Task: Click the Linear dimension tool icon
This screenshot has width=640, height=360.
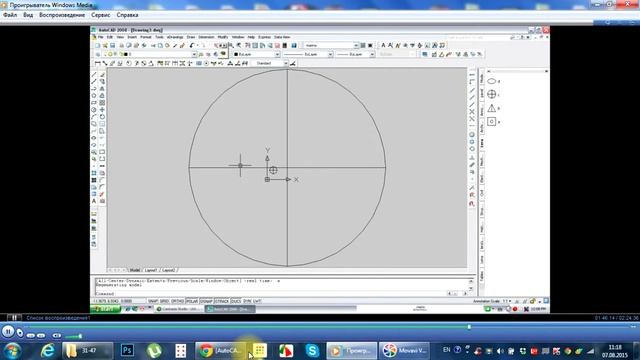Action: [x=98, y=63]
